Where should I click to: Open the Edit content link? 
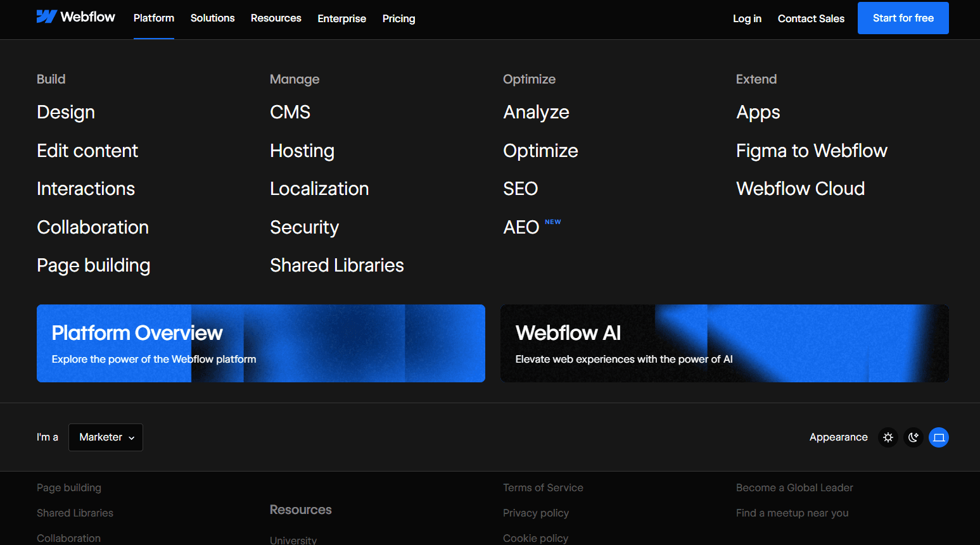click(87, 151)
